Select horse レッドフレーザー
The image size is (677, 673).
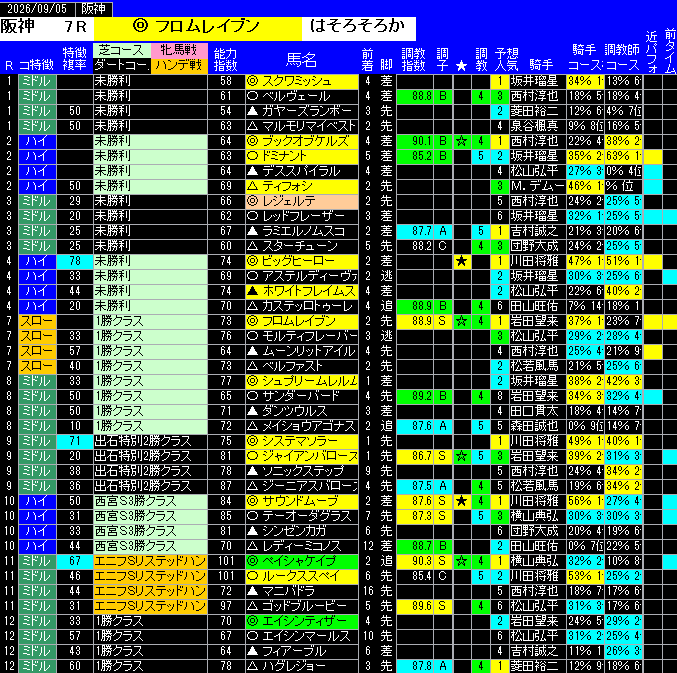click(x=302, y=216)
